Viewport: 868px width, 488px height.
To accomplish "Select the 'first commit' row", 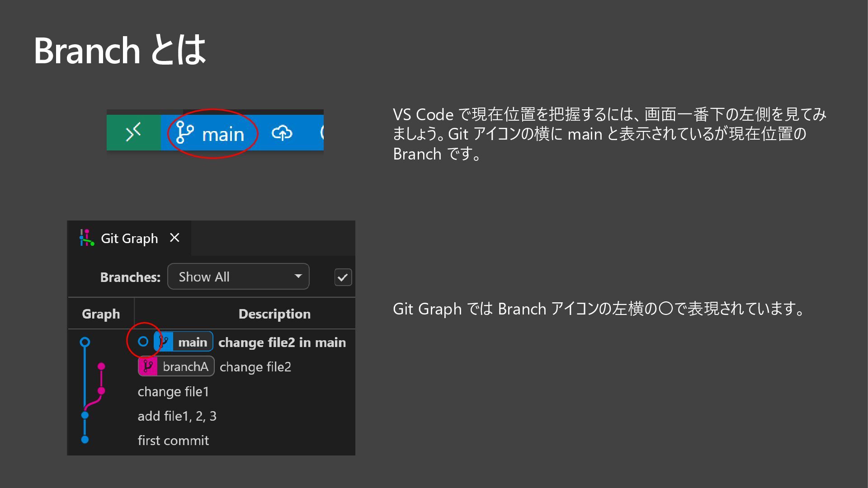I will (x=173, y=440).
